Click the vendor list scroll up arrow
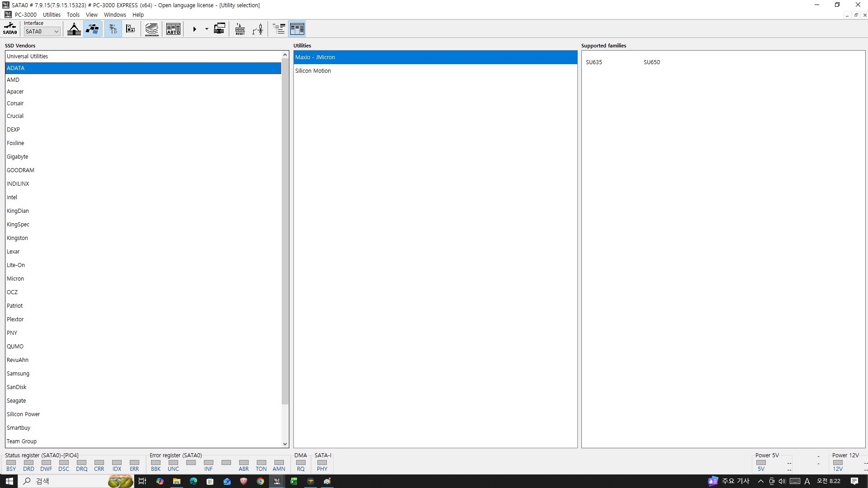Viewport: 868px width, 488px height. 285,55
